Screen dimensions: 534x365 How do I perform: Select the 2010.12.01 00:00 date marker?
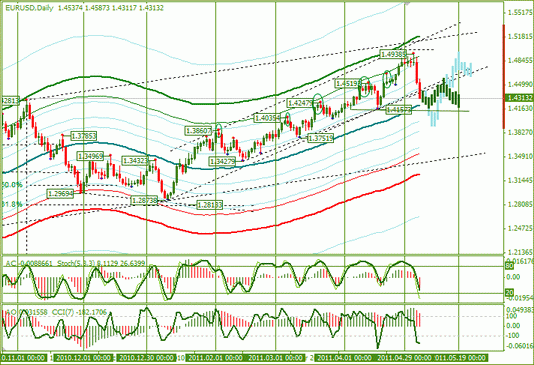click(84, 358)
